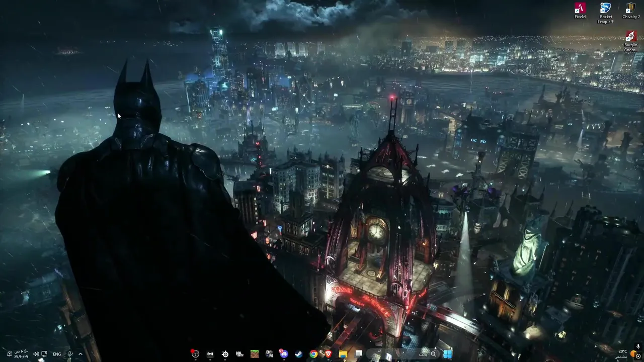Click the speaker volume tray icon
The width and height of the screenshot is (644, 362).
click(36, 354)
